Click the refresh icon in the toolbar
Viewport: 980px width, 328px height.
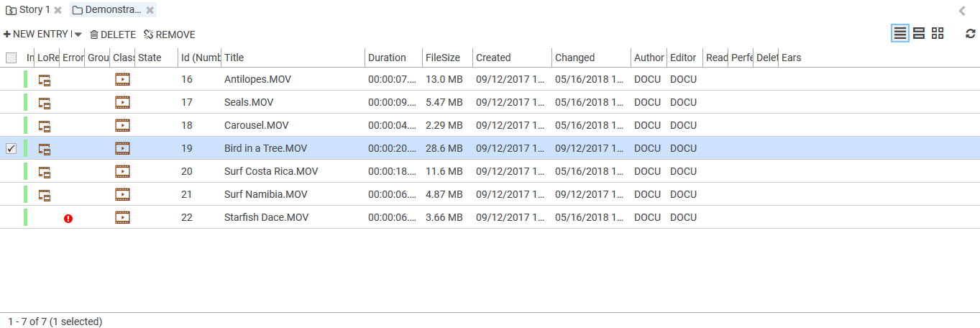970,33
